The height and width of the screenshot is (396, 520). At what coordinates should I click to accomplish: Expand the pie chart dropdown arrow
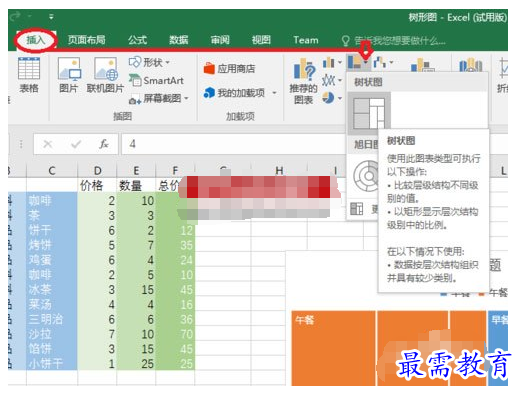tap(340, 98)
